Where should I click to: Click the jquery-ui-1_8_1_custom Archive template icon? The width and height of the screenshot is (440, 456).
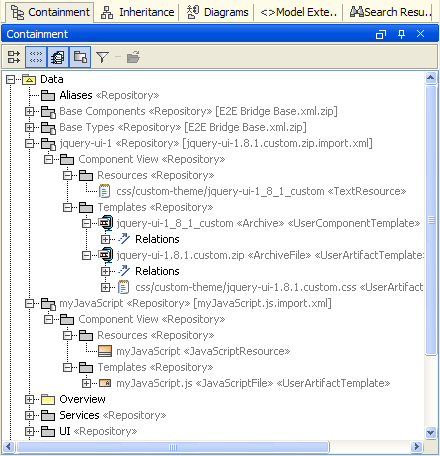point(106,223)
